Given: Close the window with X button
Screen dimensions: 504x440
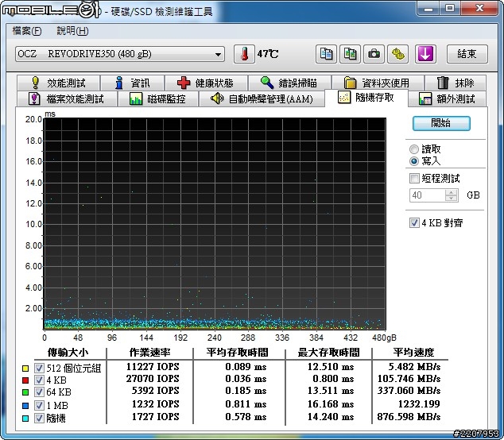Looking at the screenshot, I should (479, 8).
